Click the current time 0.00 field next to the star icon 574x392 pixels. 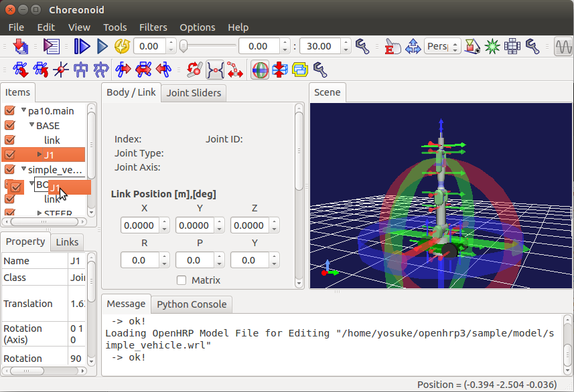point(149,46)
